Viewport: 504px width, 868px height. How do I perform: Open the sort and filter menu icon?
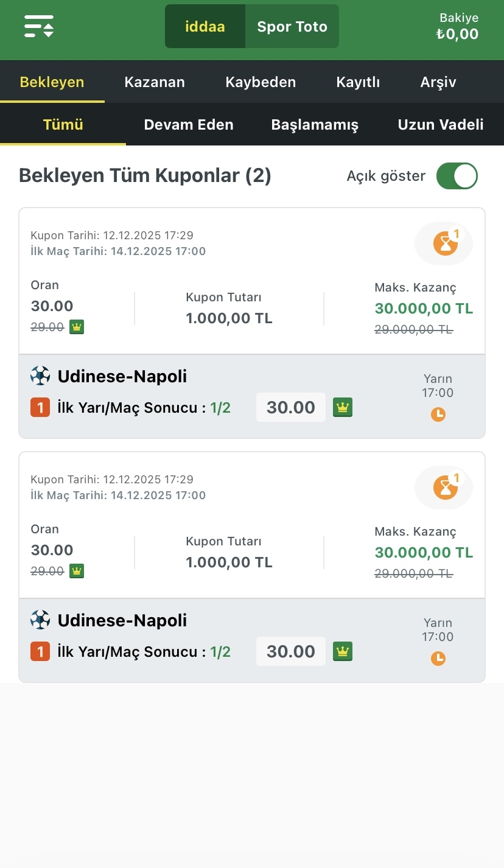(x=39, y=26)
